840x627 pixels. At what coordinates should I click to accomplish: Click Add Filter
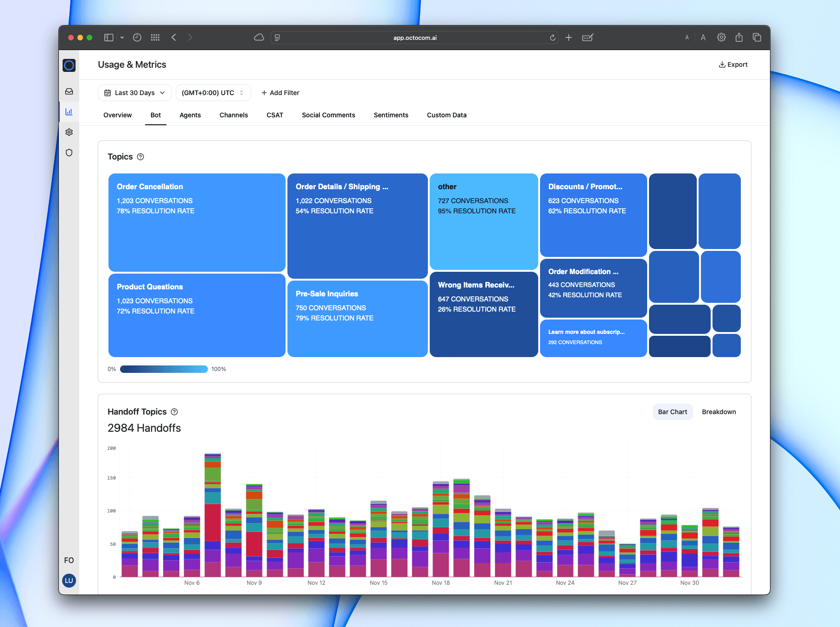tap(280, 93)
